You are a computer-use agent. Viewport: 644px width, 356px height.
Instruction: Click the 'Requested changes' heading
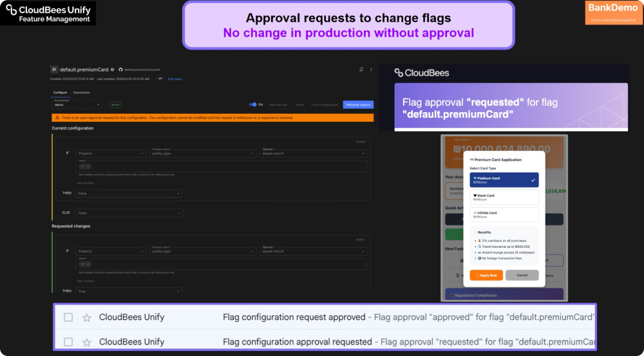[71, 226]
